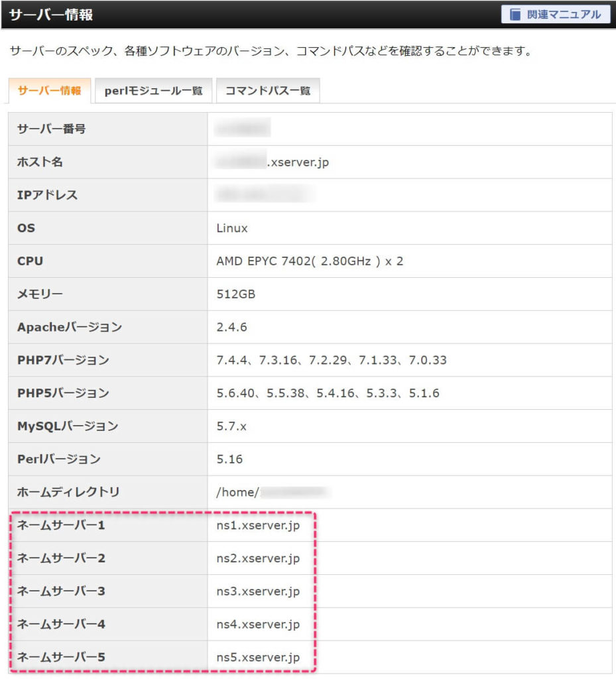The height and width of the screenshot is (679, 616).
Task: Click the ホスト名 label
Action: point(40,162)
